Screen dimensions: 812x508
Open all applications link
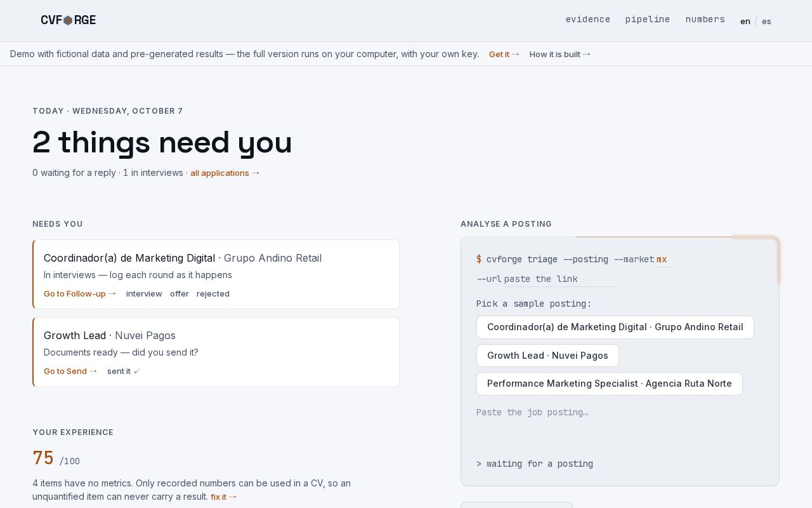(225, 173)
